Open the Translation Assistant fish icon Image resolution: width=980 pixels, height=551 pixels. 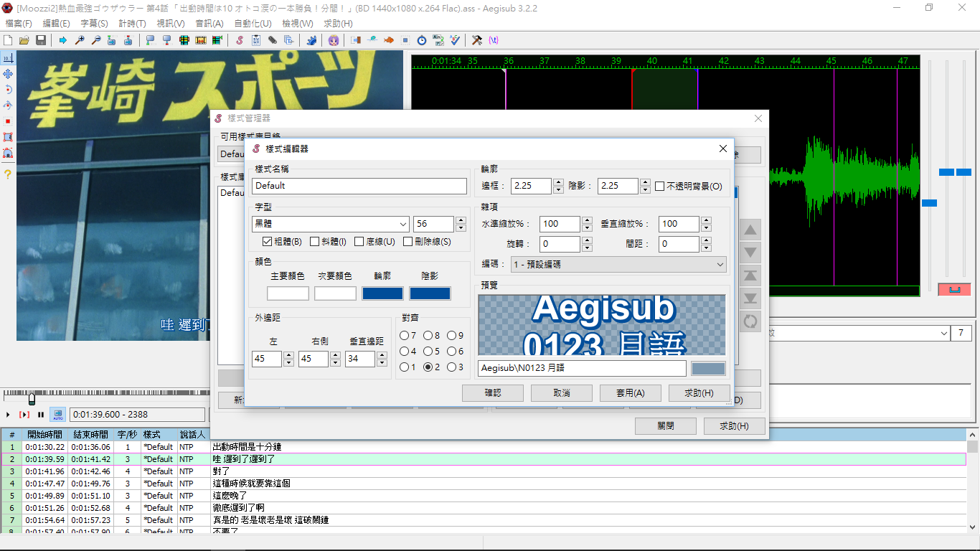coord(389,40)
